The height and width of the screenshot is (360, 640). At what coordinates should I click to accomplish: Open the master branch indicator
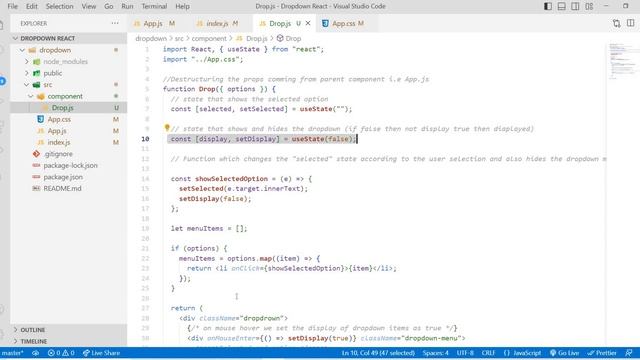click(x=12, y=353)
